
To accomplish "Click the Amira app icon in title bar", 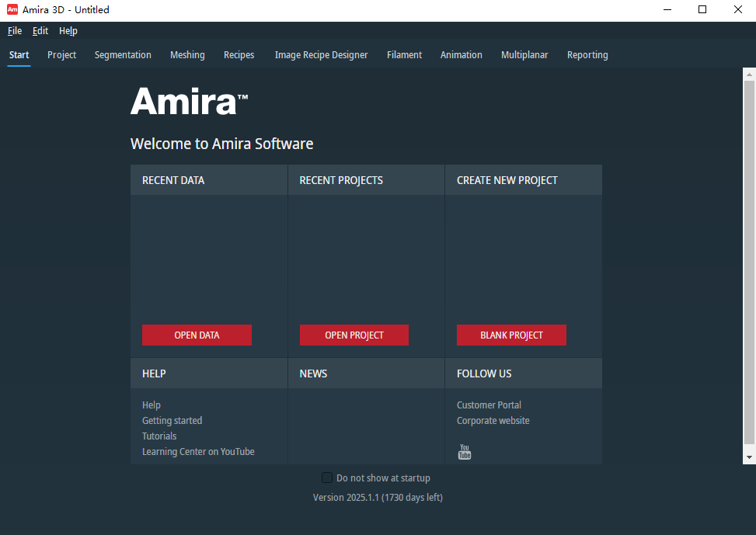I will pyautogui.click(x=12, y=10).
